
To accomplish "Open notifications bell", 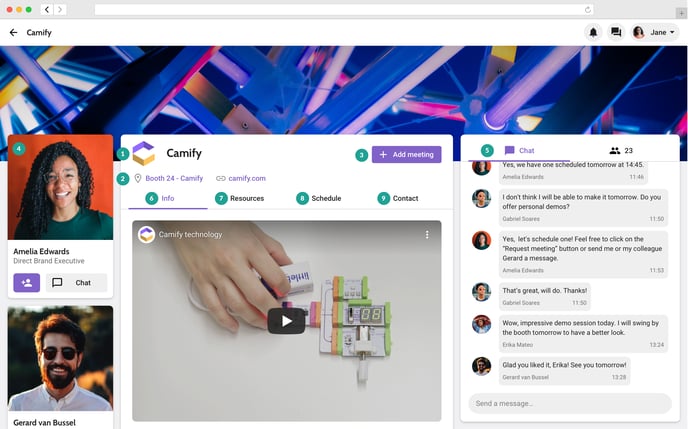I will coord(593,32).
